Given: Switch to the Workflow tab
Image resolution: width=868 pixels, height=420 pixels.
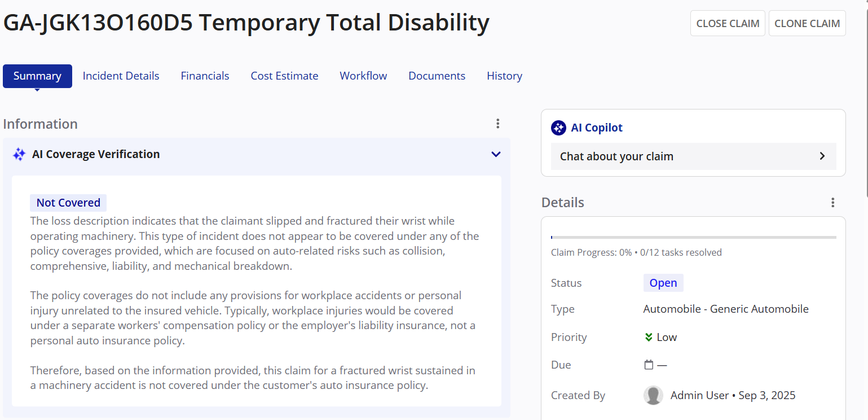Looking at the screenshot, I should 363,76.
